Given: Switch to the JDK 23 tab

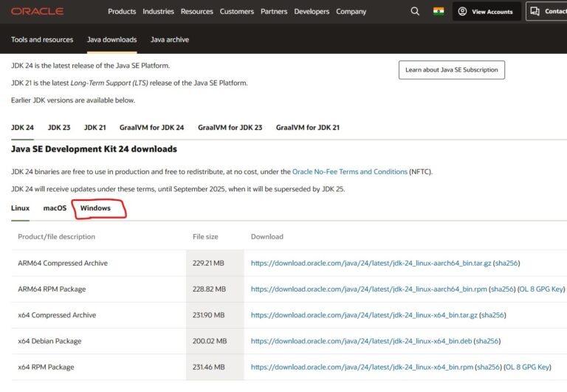Looking at the screenshot, I should [x=59, y=127].
